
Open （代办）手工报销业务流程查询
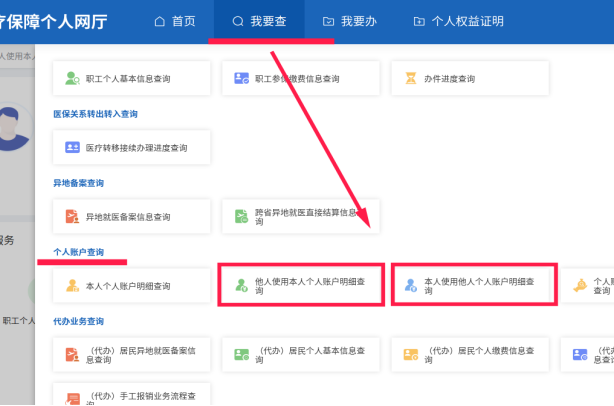(132, 396)
